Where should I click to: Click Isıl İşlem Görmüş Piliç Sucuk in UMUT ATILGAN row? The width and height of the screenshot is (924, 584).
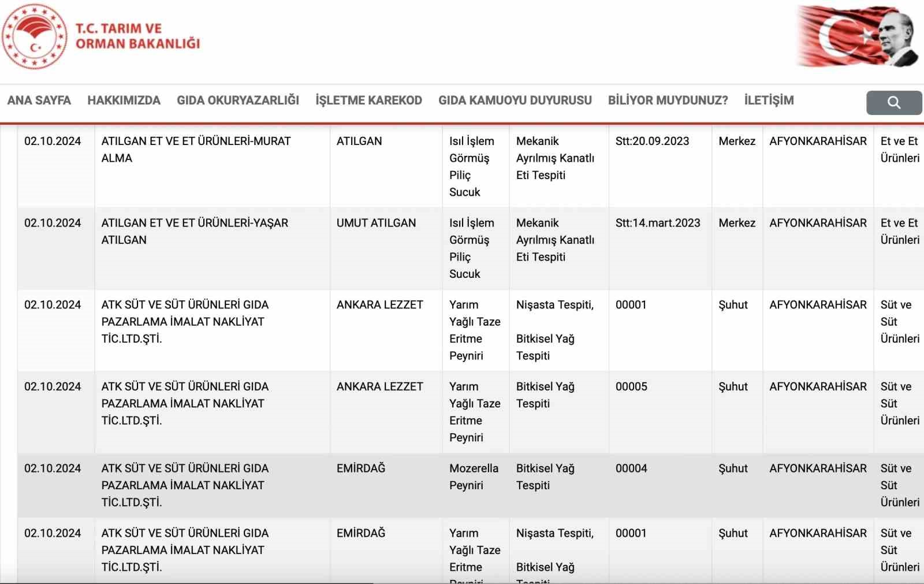pos(472,248)
